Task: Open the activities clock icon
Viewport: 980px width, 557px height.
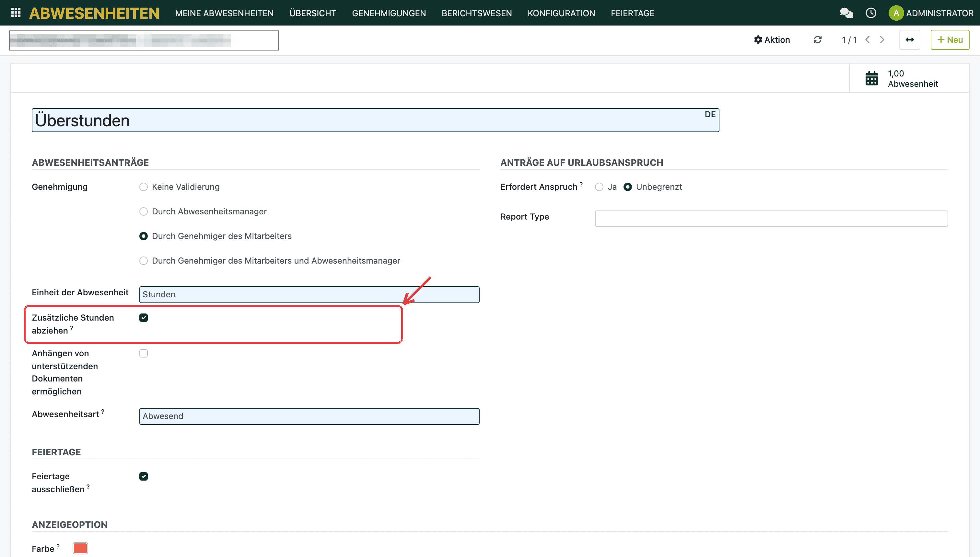Action: coord(871,13)
